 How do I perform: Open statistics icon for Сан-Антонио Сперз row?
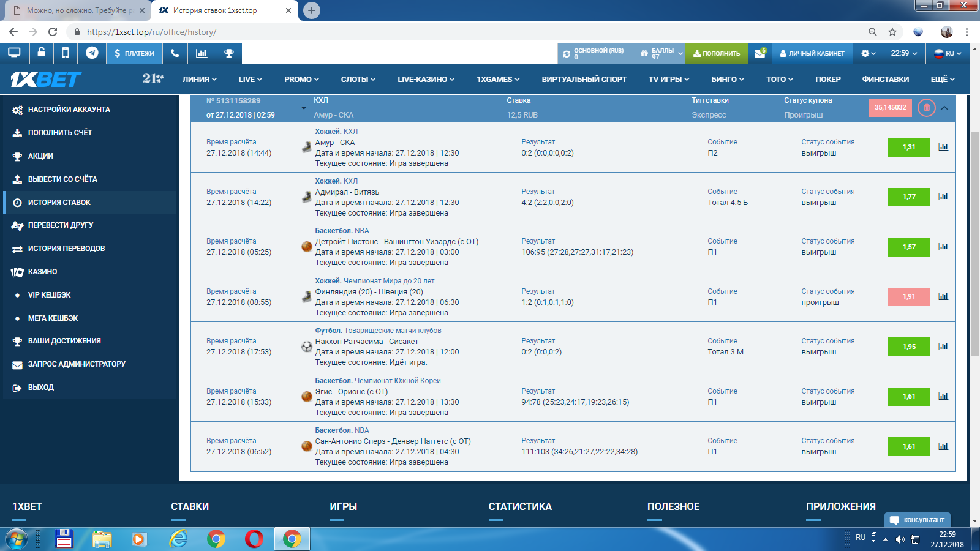click(943, 446)
